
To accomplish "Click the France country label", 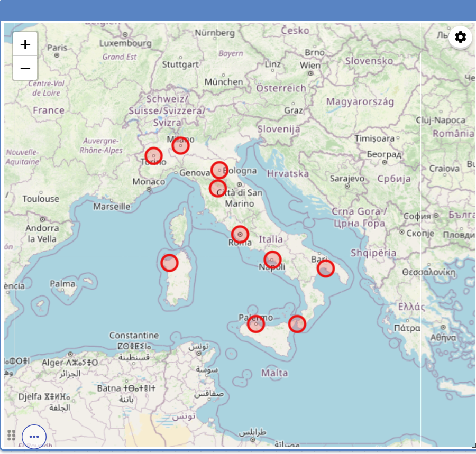I will [x=49, y=110].
